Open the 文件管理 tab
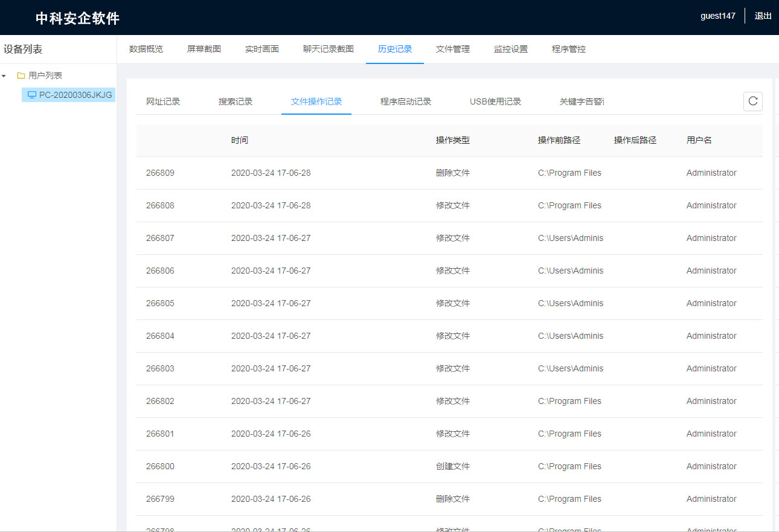779x532 pixels. pos(453,49)
